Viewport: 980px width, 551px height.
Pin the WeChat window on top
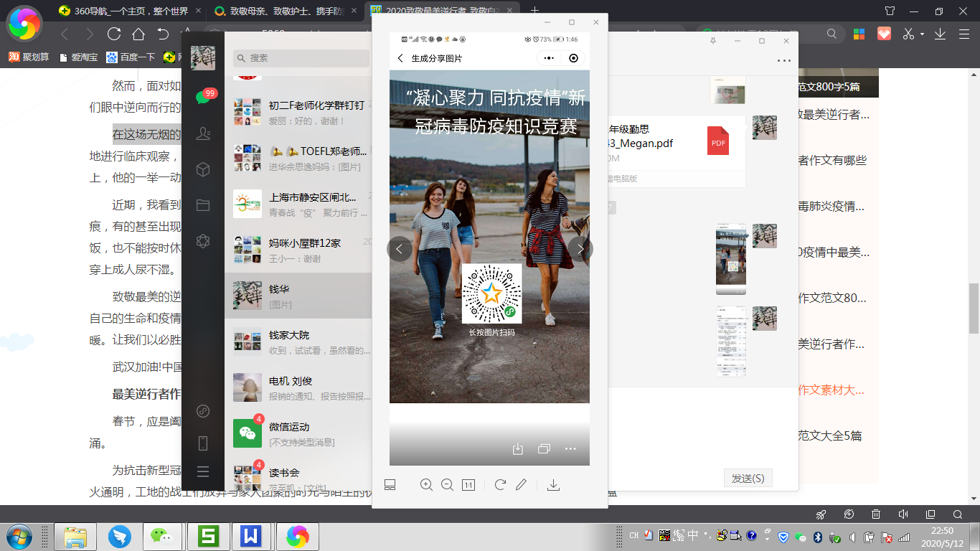(712, 41)
